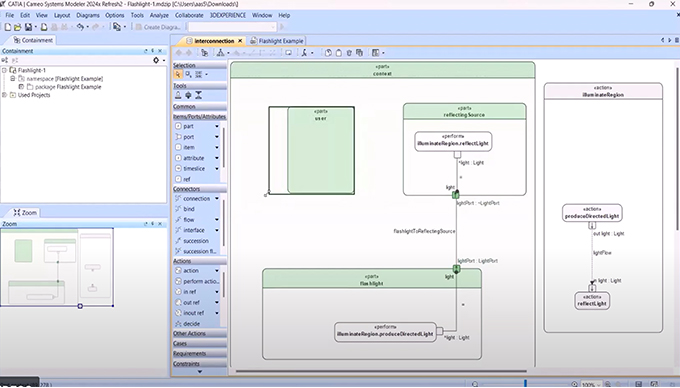Click the zoom slider in status bar
680x388 pixels.
[x=525, y=384]
